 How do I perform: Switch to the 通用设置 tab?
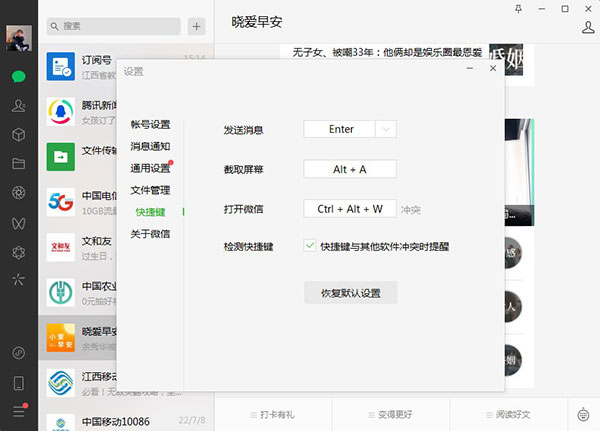(150, 168)
